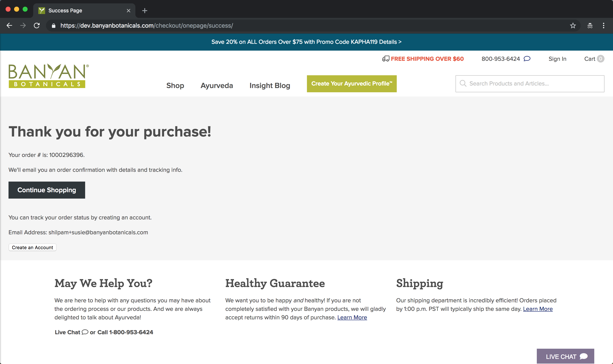
Task: Click the Banyan leaf tab favicon
Action: click(x=42, y=11)
